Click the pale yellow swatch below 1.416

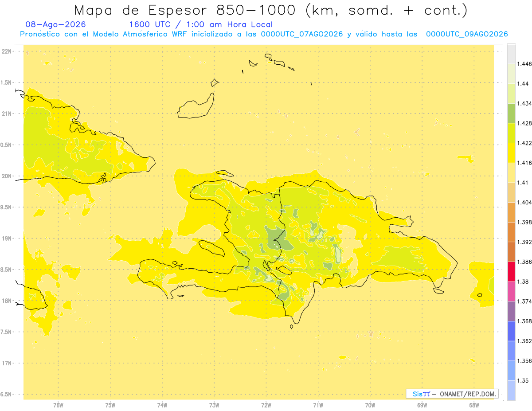pyautogui.click(x=511, y=172)
